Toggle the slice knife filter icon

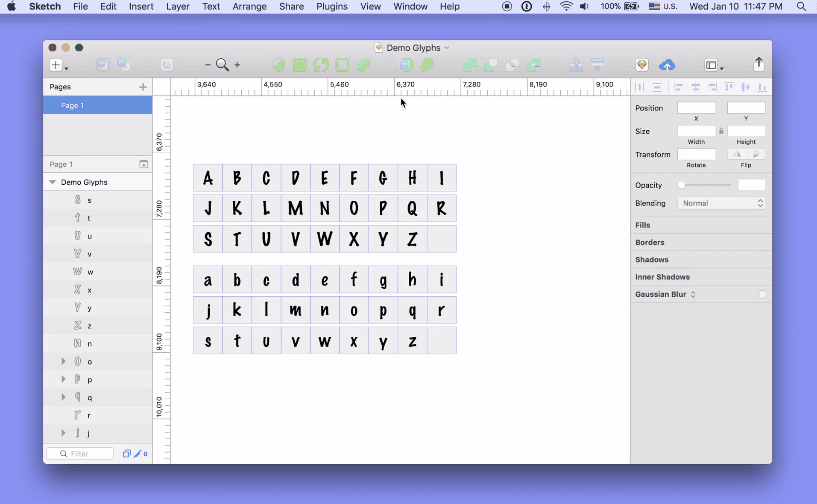tap(138, 453)
